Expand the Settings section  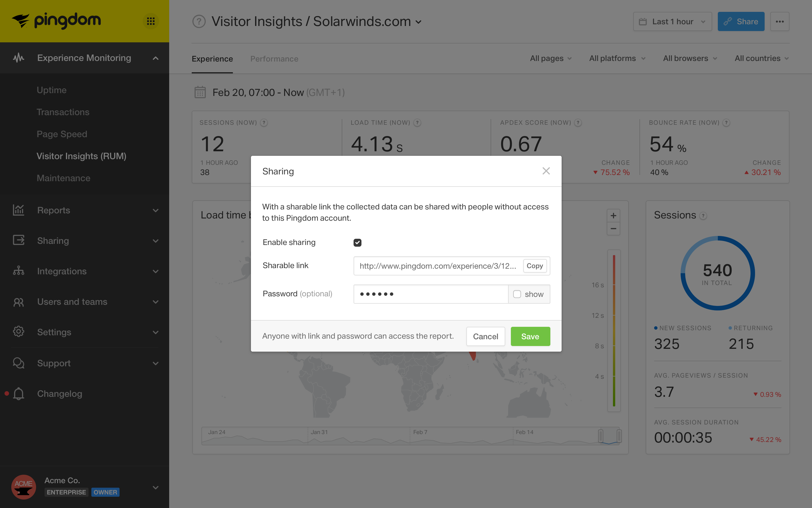155,332
